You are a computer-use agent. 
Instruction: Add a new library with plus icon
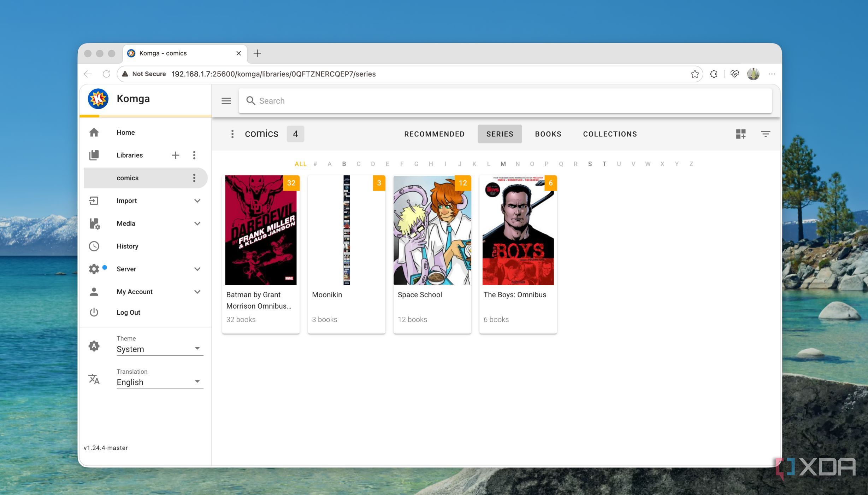coord(176,155)
